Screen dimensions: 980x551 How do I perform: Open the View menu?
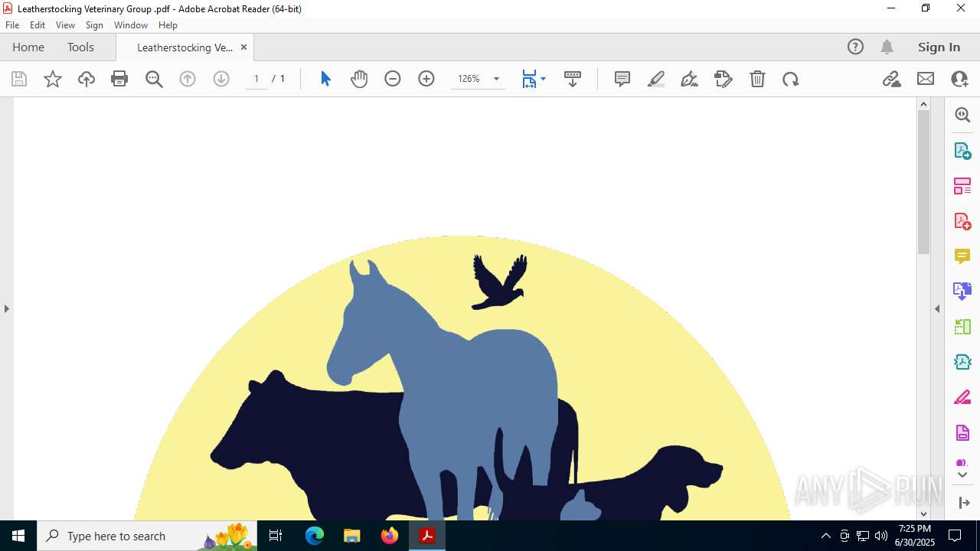[x=65, y=25]
